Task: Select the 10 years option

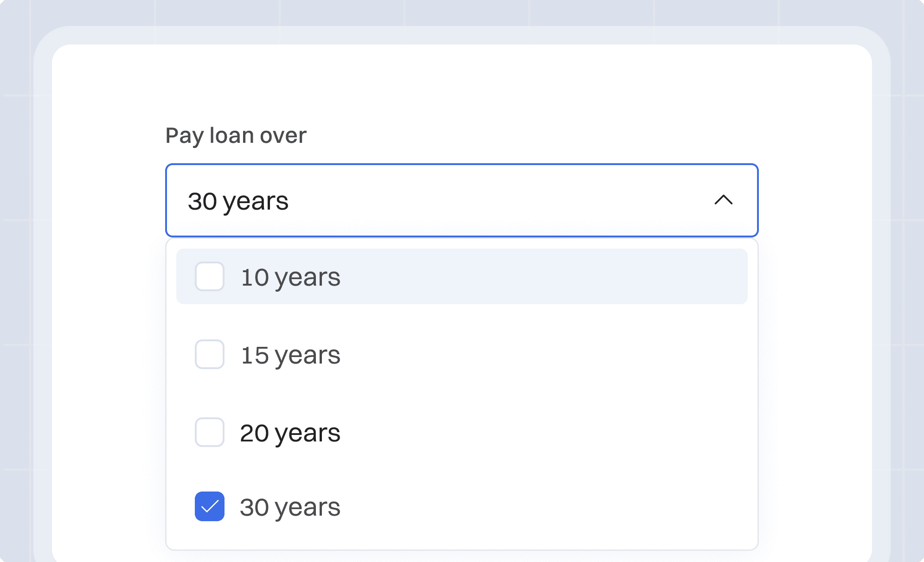Action: tap(290, 276)
